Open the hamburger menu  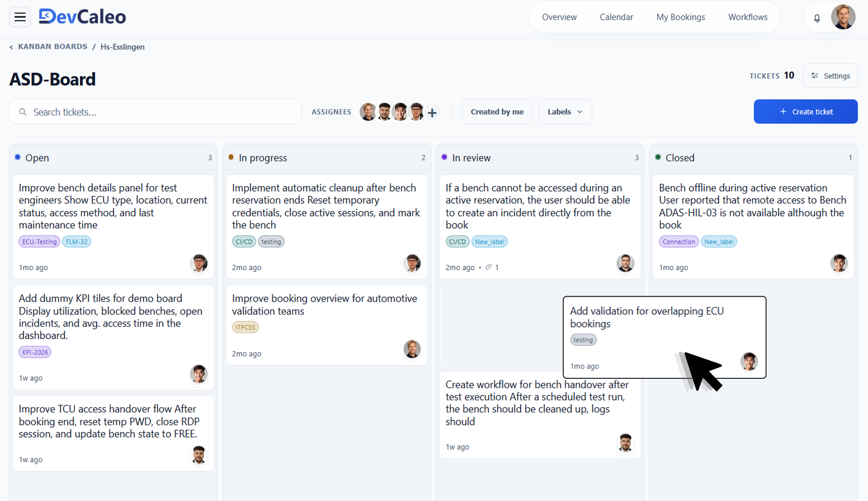click(x=20, y=17)
